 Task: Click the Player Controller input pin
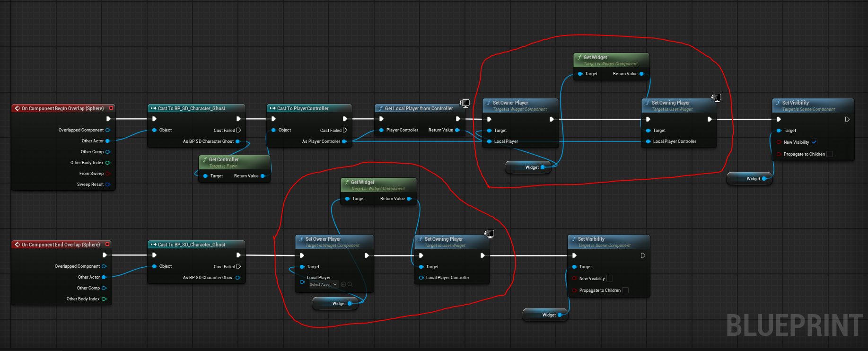coord(381,130)
